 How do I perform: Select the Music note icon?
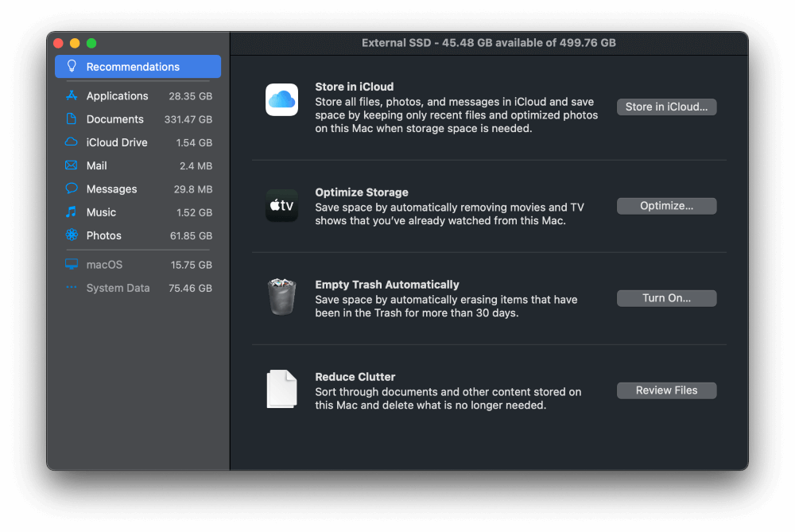(72, 212)
